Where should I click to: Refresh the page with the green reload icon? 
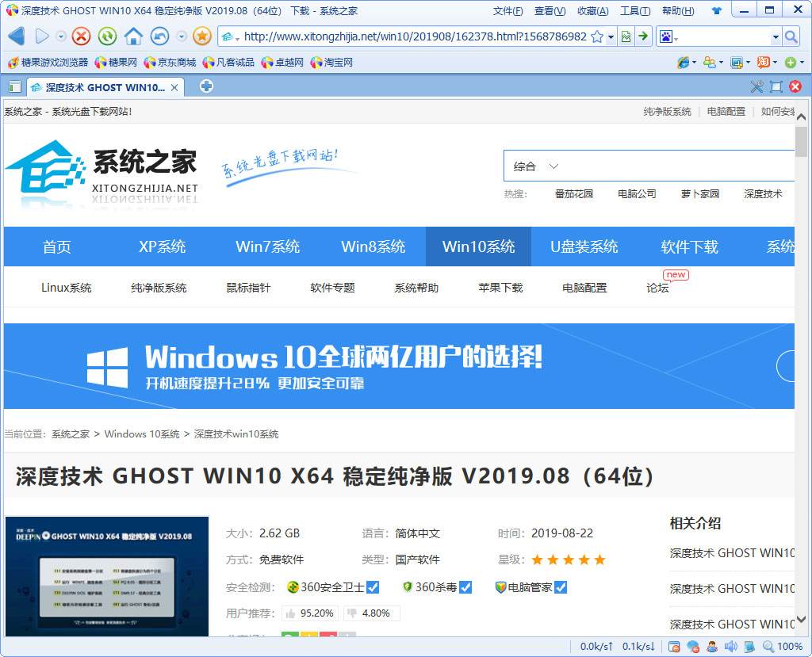coord(107,36)
